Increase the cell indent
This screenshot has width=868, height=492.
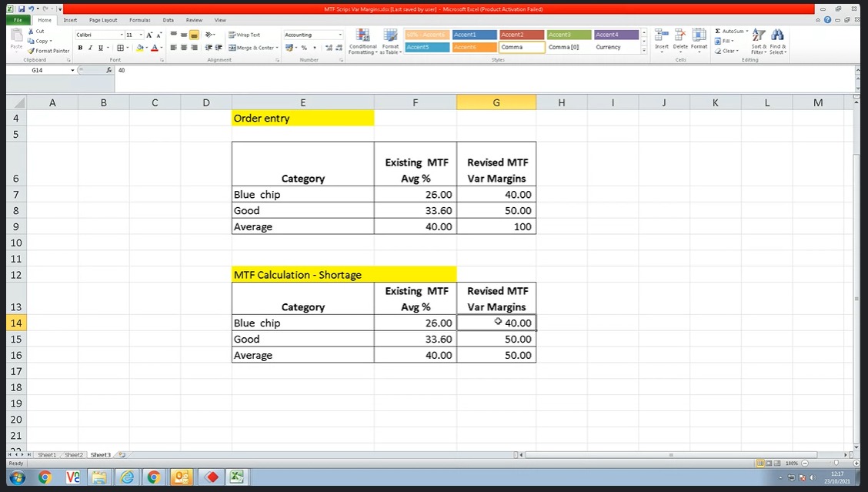(x=219, y=49)
